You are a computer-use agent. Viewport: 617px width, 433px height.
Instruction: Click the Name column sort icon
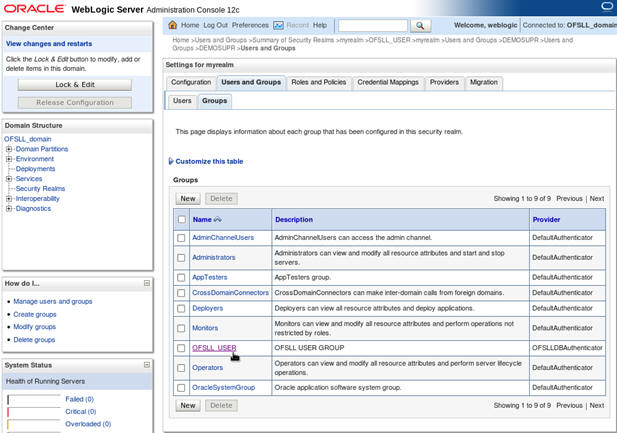coord(218,220)
